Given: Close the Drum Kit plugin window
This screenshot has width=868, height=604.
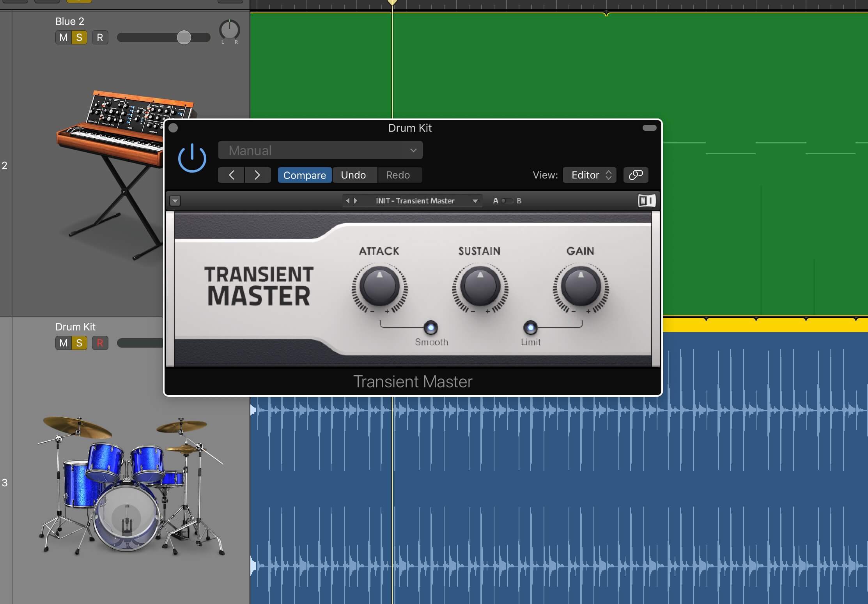Looking at the screenshot, I should tap(174, 128).
